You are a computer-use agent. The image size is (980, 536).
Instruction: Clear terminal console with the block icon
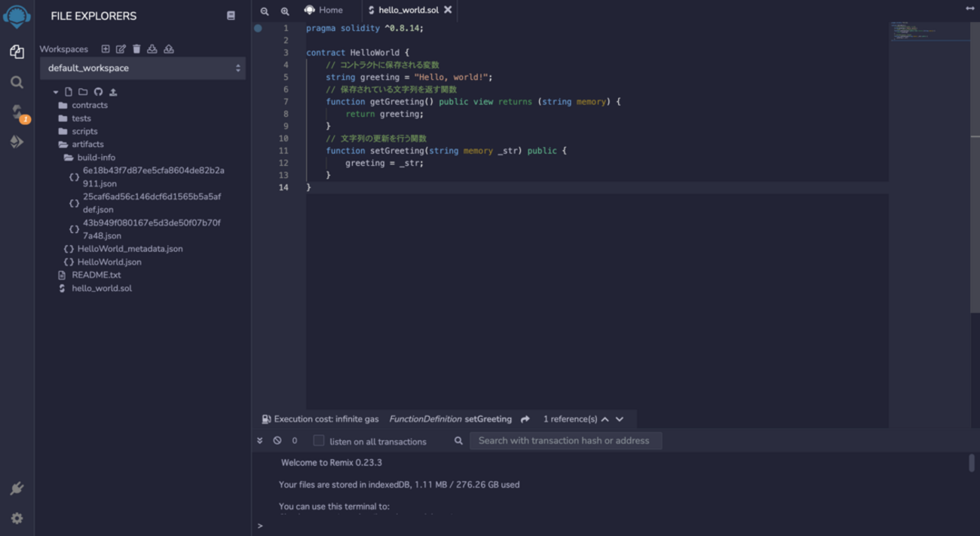tap(277, 440)
